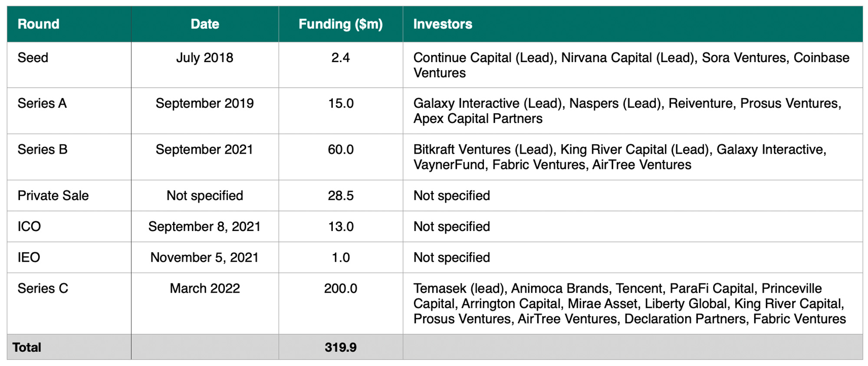Select the 28.5 funding cell
Image resolution: width=868 pixels, height=366 pixels.
tap(341, 195)
